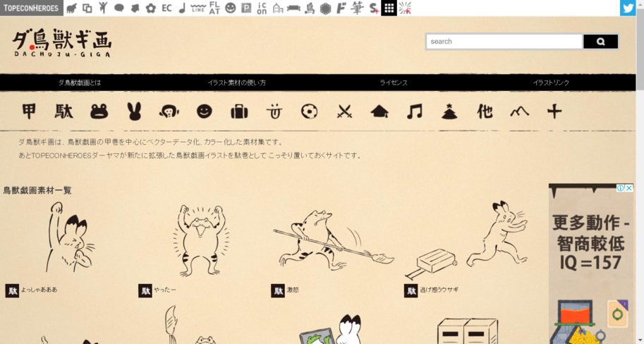Open the 逃げ惑うウサギ illustration link
This screenshot has width=644, height=344.
coord(439,290)
